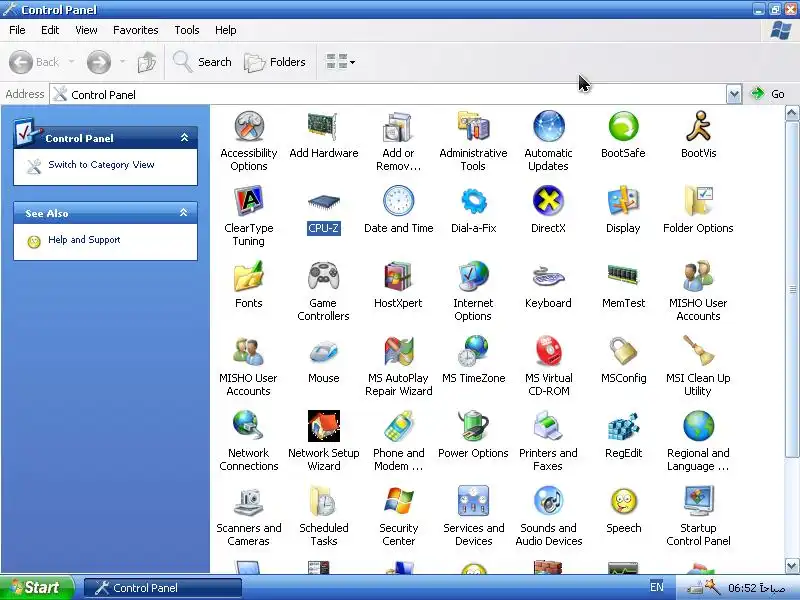This screenshot has width=800, height=600.
Task: Select the MemTest RAM icon
Action: coord(623,274)
